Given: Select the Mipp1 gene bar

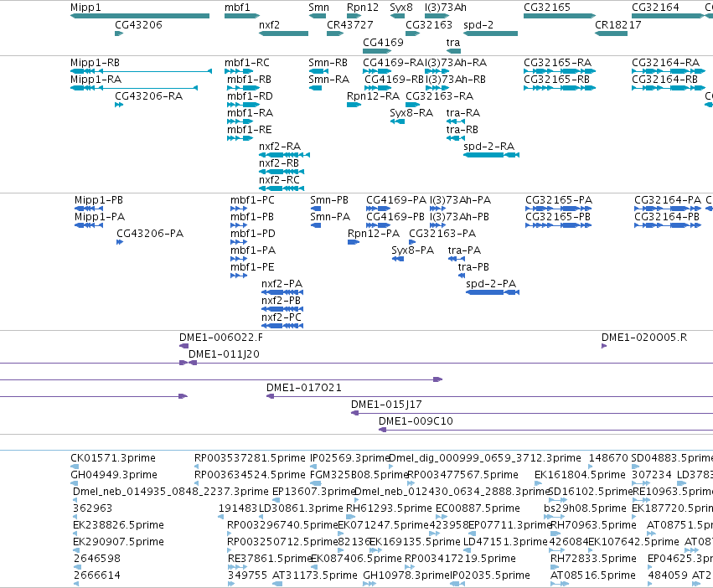Looking at the screenshot, I should coord(140,16).
